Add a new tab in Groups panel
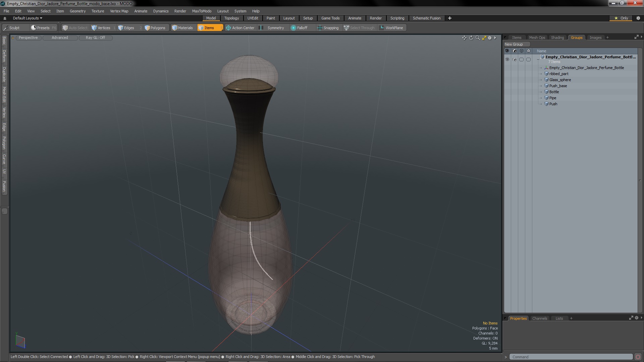The height and width of the screenshot is (362, 644). (x=607, y=38)
